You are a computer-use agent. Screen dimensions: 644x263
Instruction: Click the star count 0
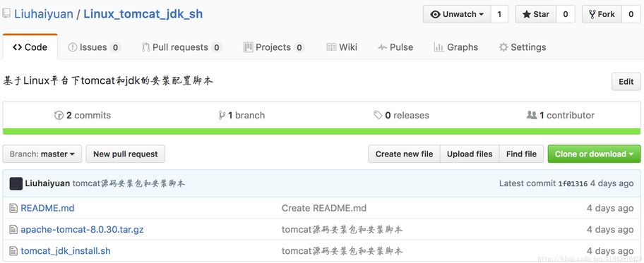(566, 14)
